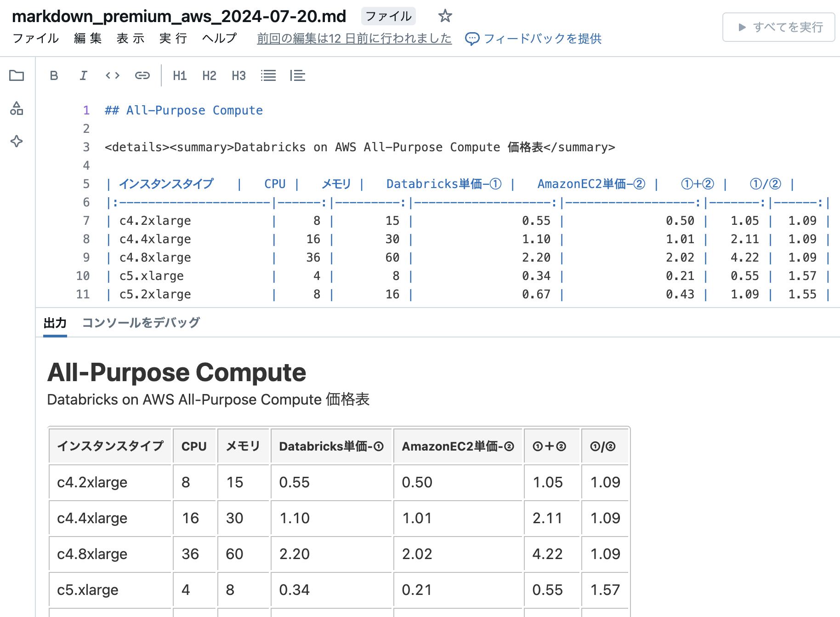This screenshot has width=840, height=617.
Task: Open the ファイル menu
Action: pos(36,38)
